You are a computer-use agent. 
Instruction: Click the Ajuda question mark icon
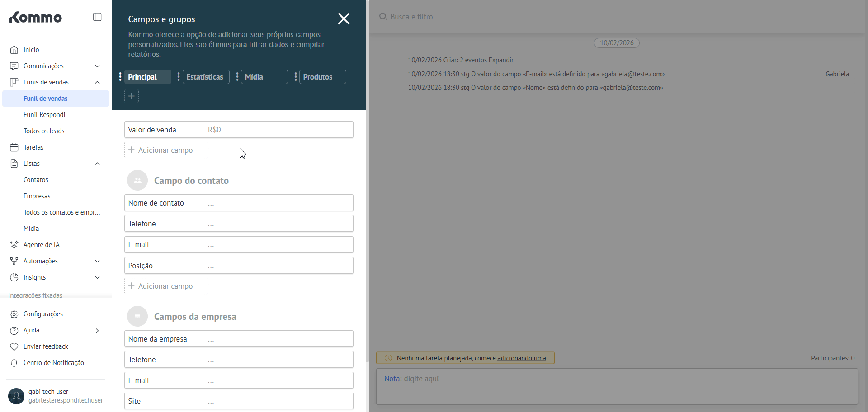[x=14, y=330]
